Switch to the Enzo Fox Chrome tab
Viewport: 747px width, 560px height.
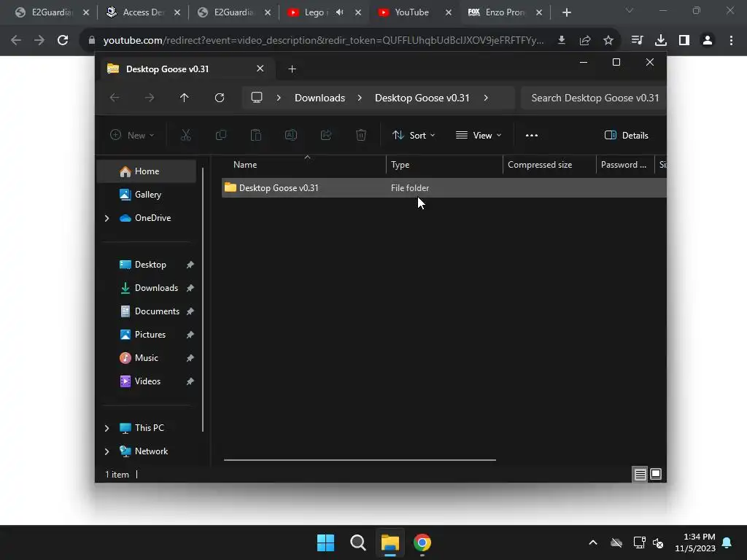[x=506, y=12]
